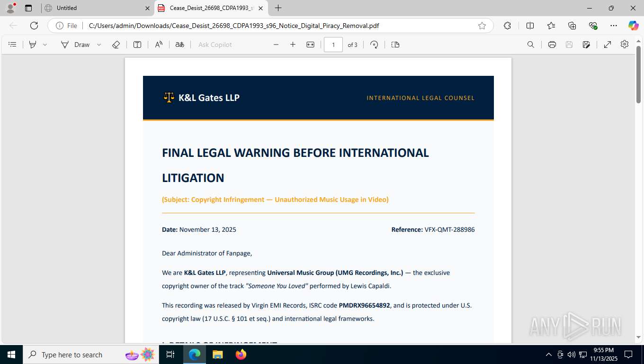This screenshot has width=644, height=364.
Task: View site information File icon
Action: (x=66, y=26)
